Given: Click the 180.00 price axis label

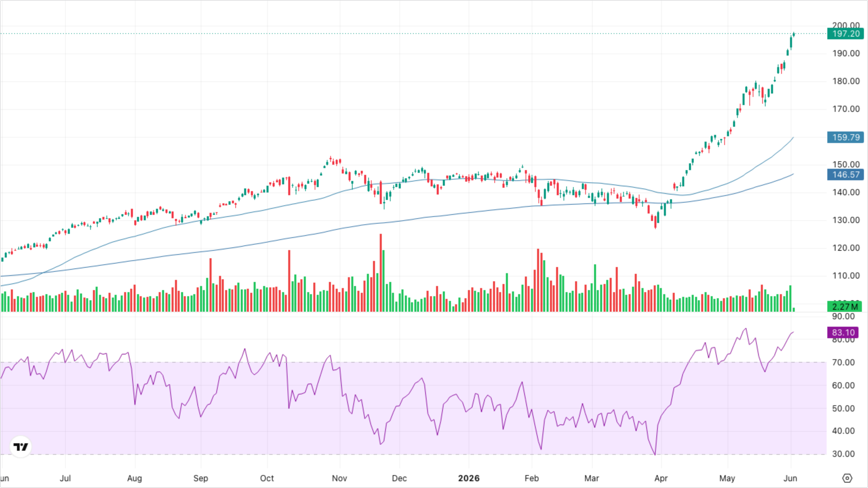Looking at the screenshot, I should 846,81.
